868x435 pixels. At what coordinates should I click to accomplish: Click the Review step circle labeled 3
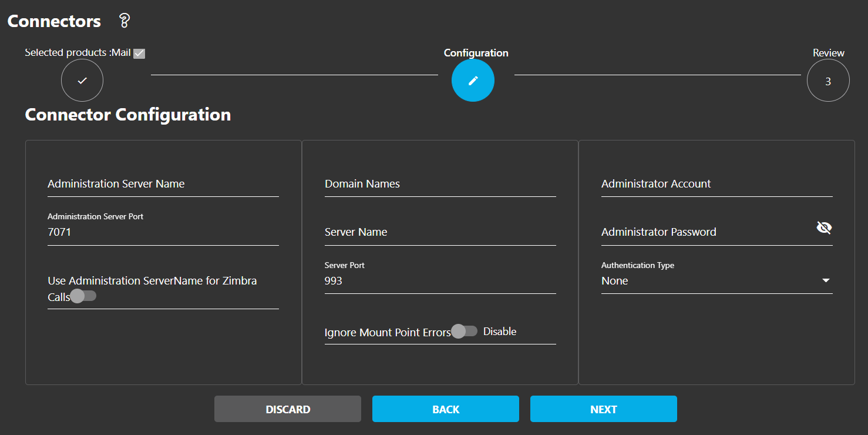coord(828,80)
